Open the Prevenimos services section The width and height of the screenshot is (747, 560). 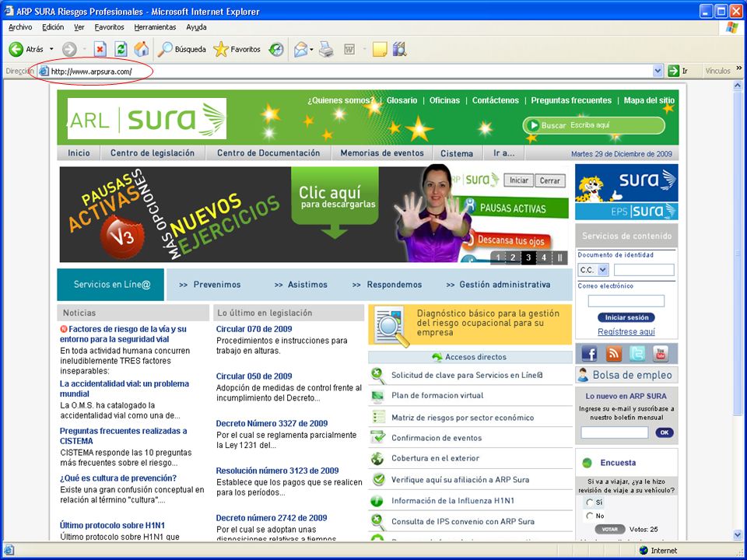point(210,285)
